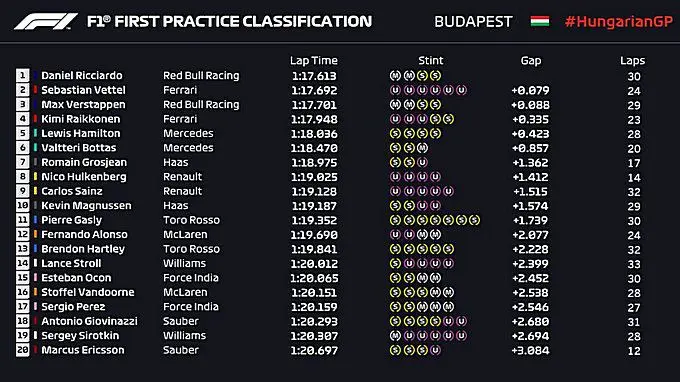Click the Laps column header
Image resolution: width=680 pixels, height=382 pixels.
[632, 61]
